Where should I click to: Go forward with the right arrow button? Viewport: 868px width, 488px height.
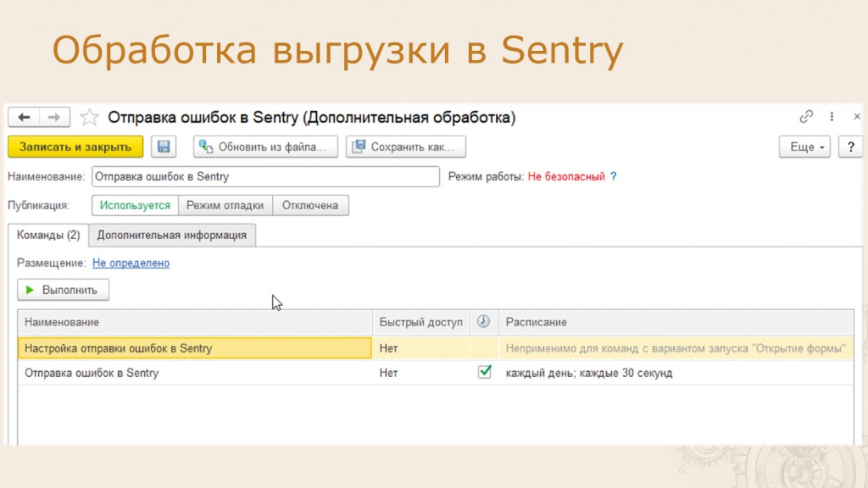click(54, 117)
